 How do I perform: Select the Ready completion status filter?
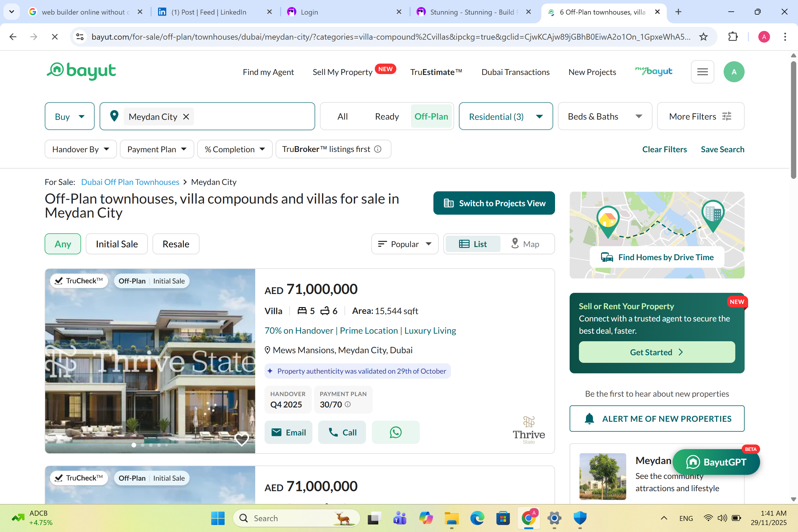[386, 116]
